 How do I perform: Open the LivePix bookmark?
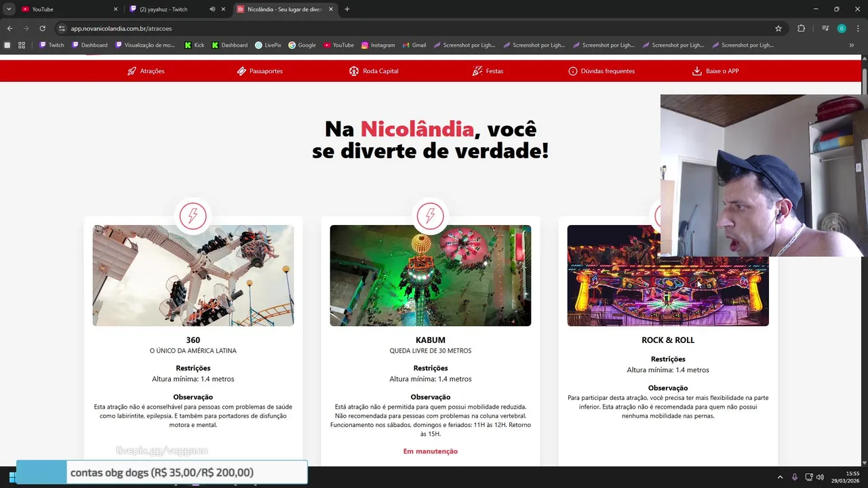(268, 45)
